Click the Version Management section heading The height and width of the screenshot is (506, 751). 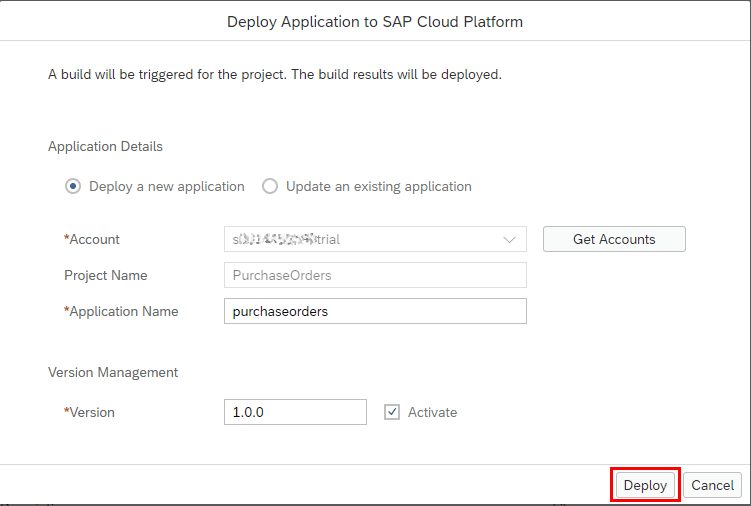(113, 372)
